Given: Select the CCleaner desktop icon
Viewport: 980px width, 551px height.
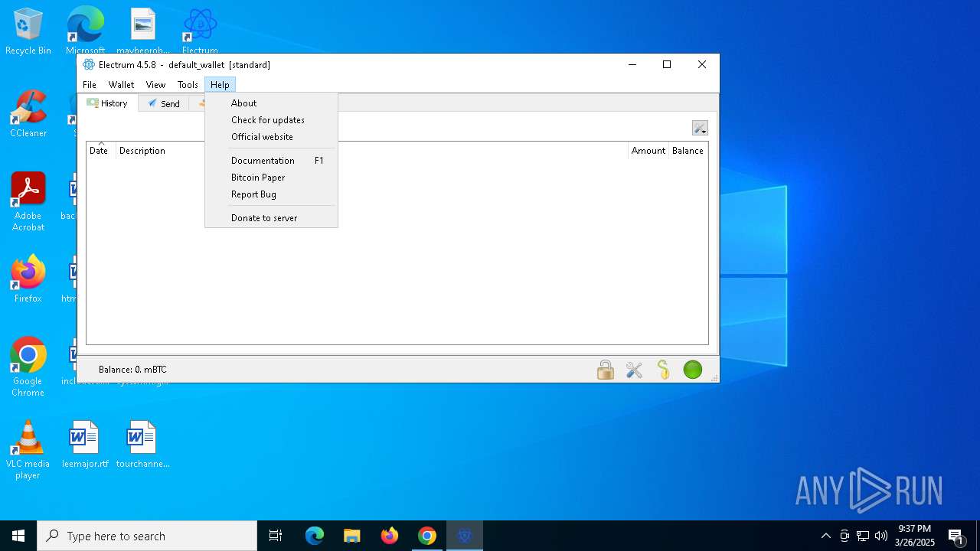Looking at the screenshot, I should tap(28, 115).
